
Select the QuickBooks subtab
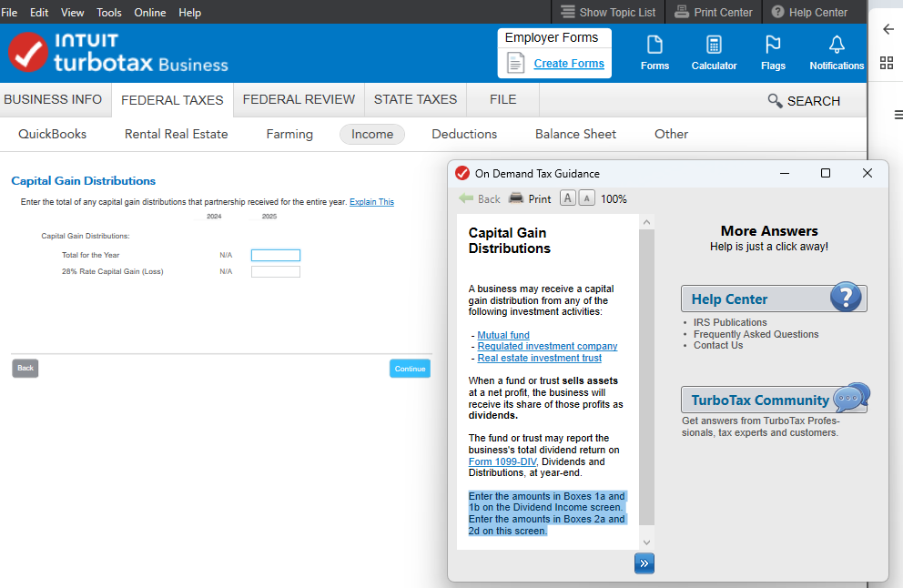(53, 134)
